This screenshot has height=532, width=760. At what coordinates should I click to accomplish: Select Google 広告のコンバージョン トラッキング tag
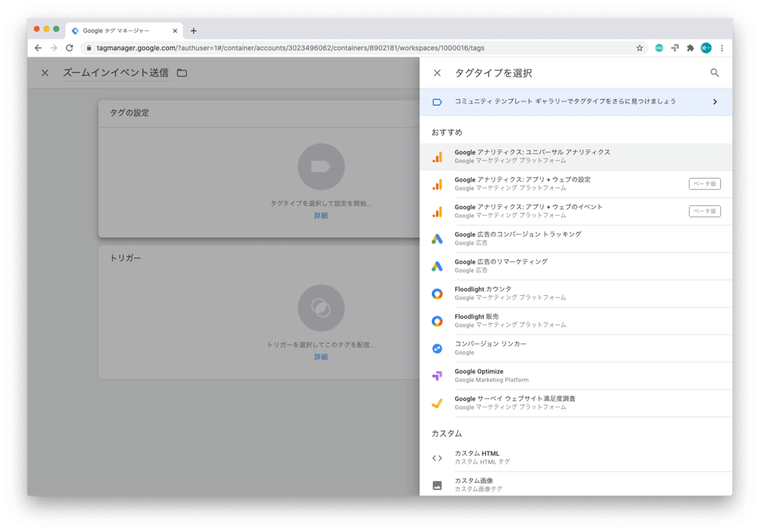[x=576, y=239]
